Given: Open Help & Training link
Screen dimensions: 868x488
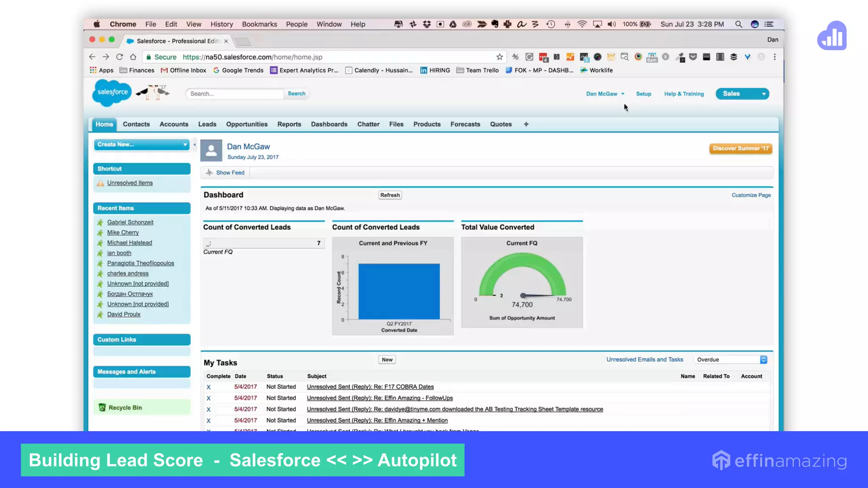Looking at the screenshot, I should coord(684,94).
